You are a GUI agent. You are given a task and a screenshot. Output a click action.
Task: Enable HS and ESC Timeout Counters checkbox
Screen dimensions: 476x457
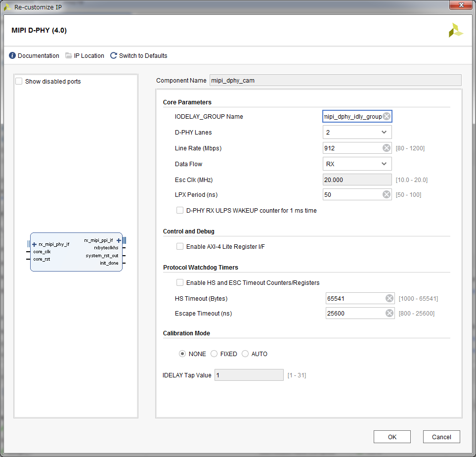pos(180,282)
